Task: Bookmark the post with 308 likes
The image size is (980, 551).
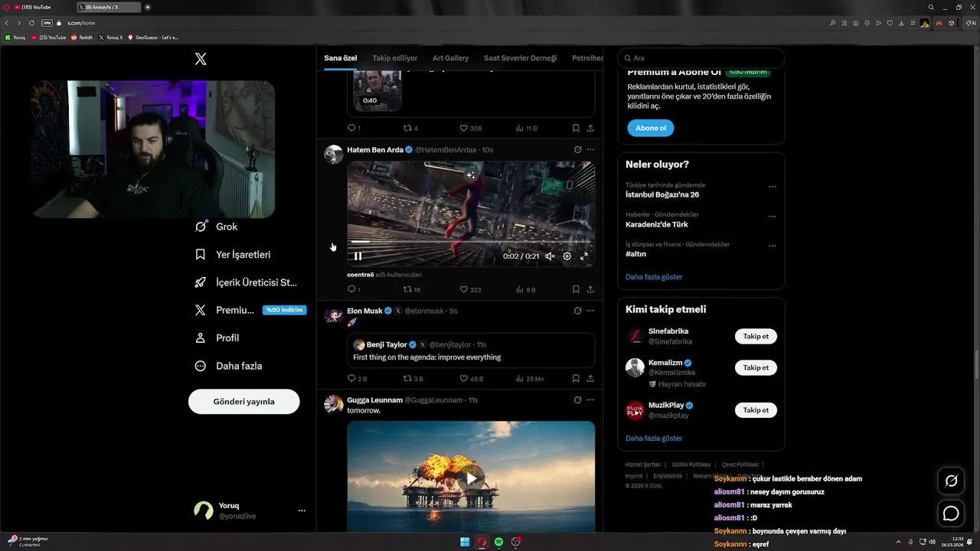Action: coord(576,128)
